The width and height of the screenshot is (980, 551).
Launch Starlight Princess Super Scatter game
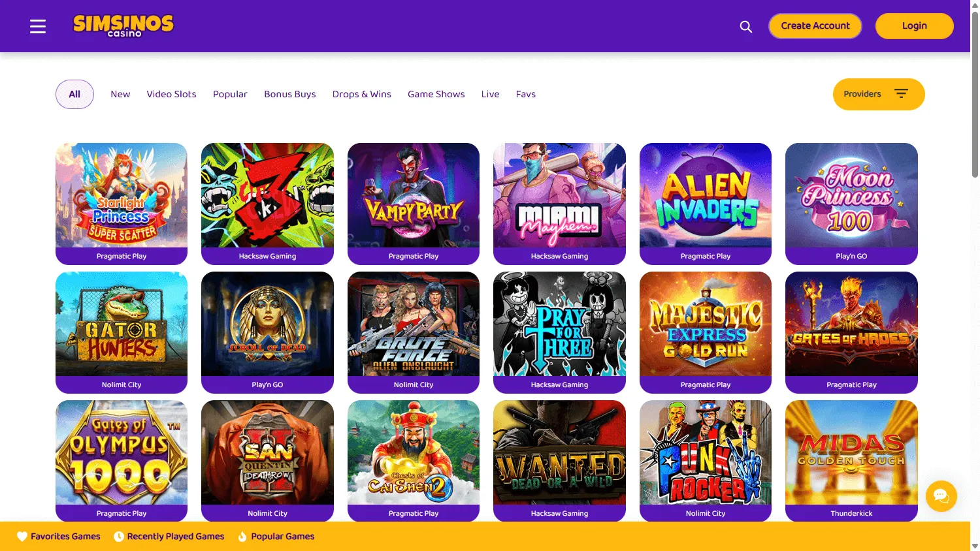(122, 204)
